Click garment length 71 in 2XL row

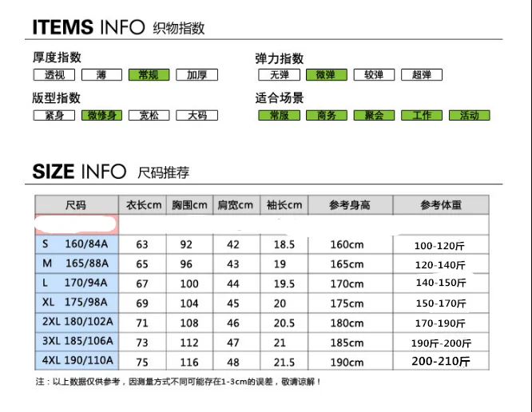tap(142, 323)
